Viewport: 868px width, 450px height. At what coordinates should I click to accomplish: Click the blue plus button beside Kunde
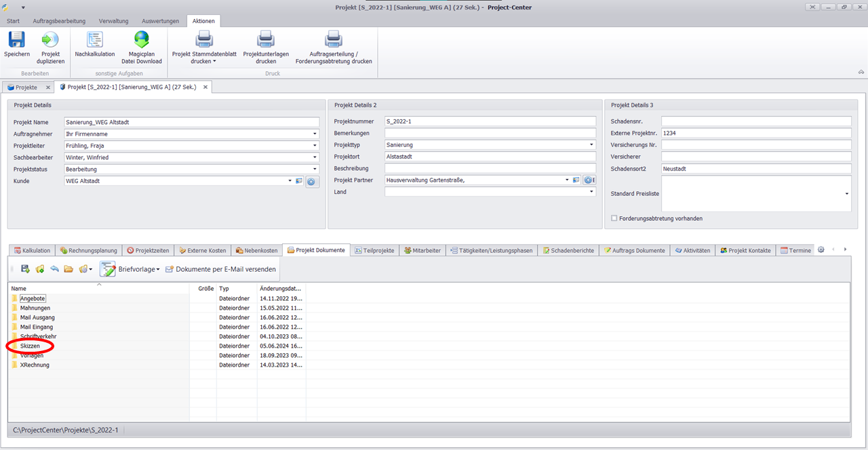[311, 182]
